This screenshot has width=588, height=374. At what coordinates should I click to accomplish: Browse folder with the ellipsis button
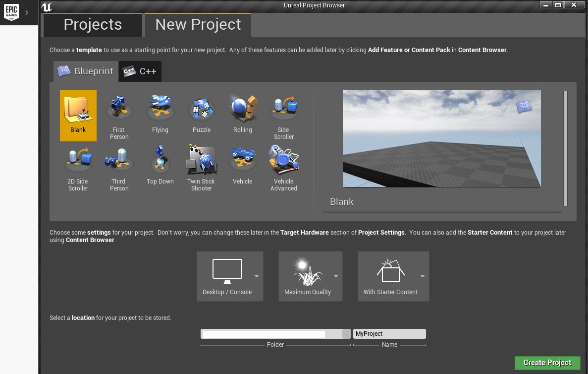coord(346,334)
